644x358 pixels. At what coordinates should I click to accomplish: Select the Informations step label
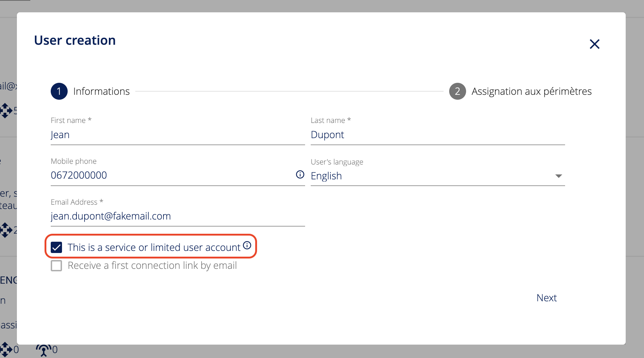[x=101, y=91]
